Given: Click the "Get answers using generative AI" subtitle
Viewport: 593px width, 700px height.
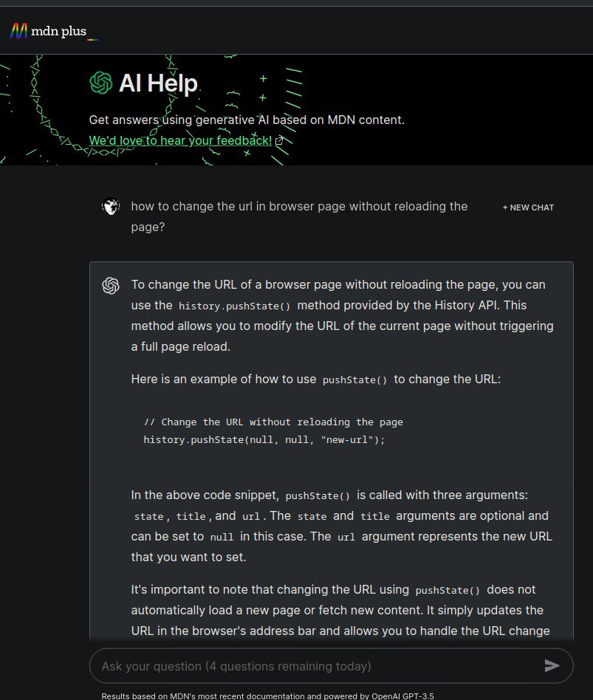Looking at the screenshot, I should pyautogui.click(x=247, y=120).
